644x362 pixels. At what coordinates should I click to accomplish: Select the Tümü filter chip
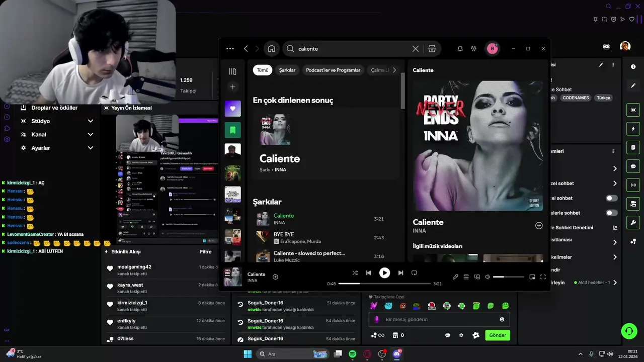[263, 70]
